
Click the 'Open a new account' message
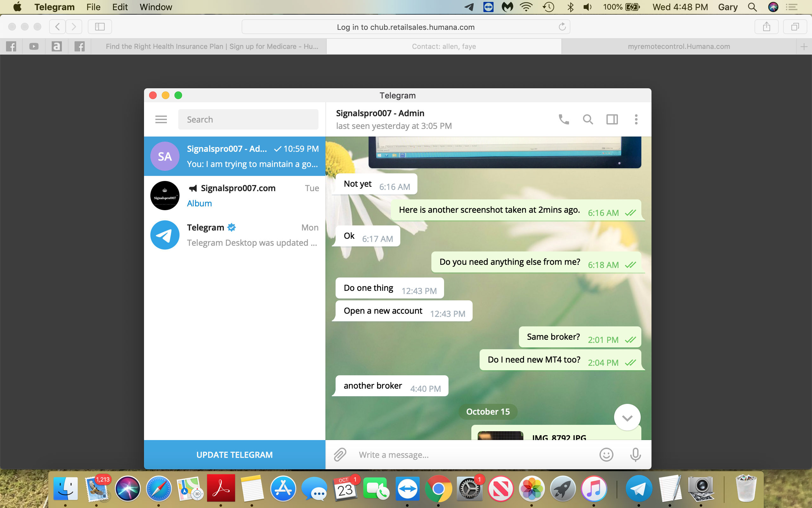(404, 311)
